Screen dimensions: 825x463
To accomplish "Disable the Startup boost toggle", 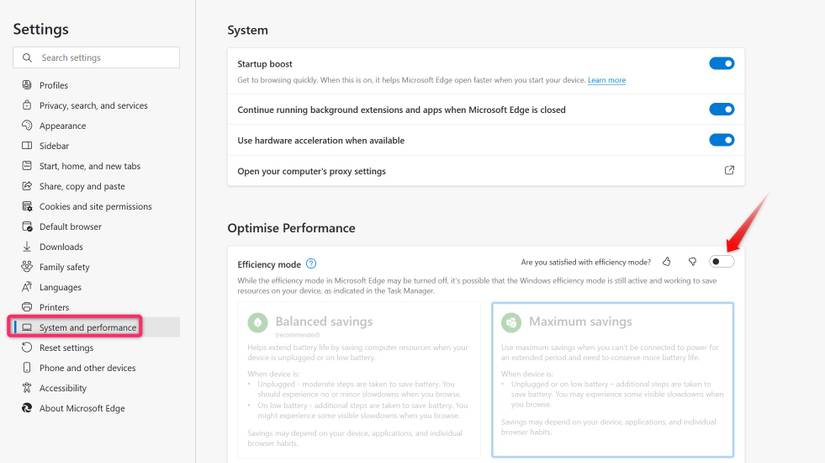I will click(x=721, y=63).
